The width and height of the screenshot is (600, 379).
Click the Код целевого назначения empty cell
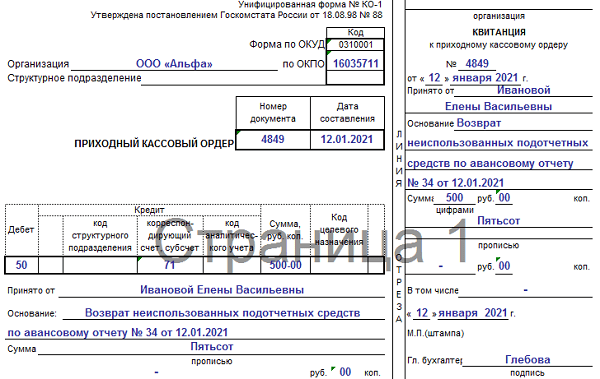[339, 265]
